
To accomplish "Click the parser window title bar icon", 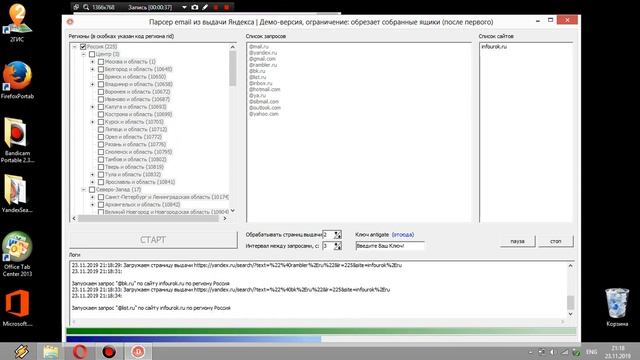I will pos(70,22).
